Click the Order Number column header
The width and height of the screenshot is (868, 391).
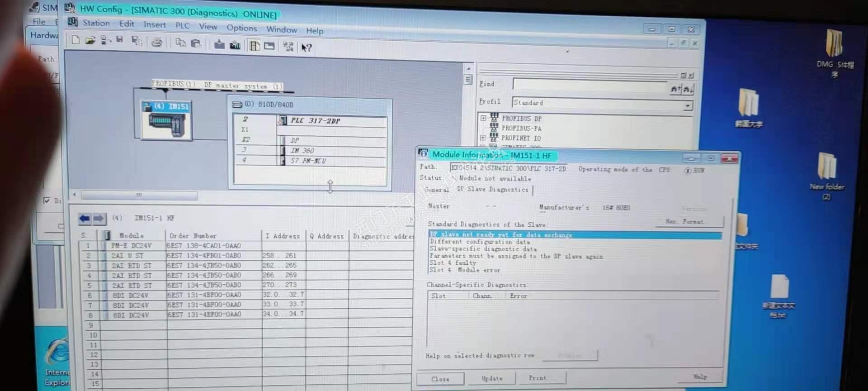tap(213, 236)
